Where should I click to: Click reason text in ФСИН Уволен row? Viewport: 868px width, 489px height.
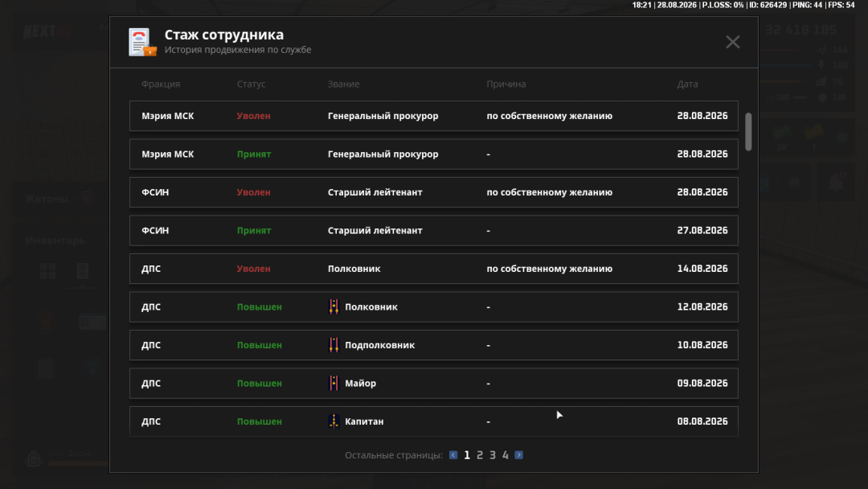pyautogui.click(x=549, y=192)
